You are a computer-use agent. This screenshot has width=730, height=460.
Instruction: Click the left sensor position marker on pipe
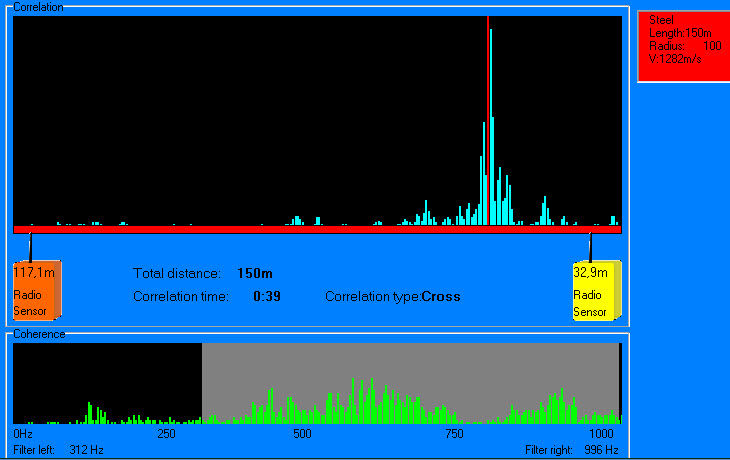(31, 245)
